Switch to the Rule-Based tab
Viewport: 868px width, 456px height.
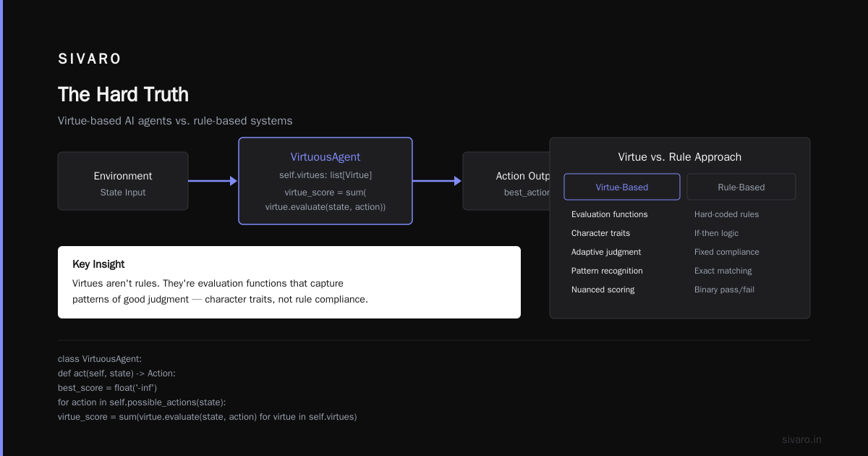pos(741,187)
